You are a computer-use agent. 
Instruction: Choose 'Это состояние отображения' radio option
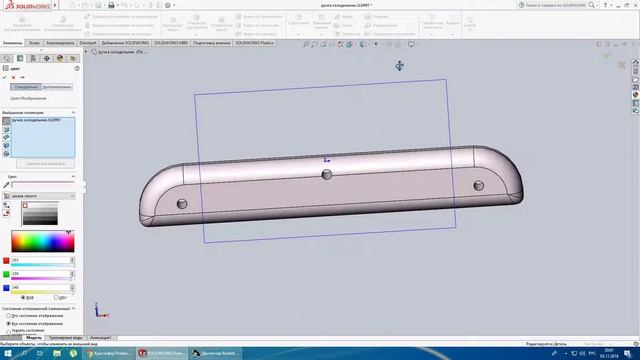[8, 316]
